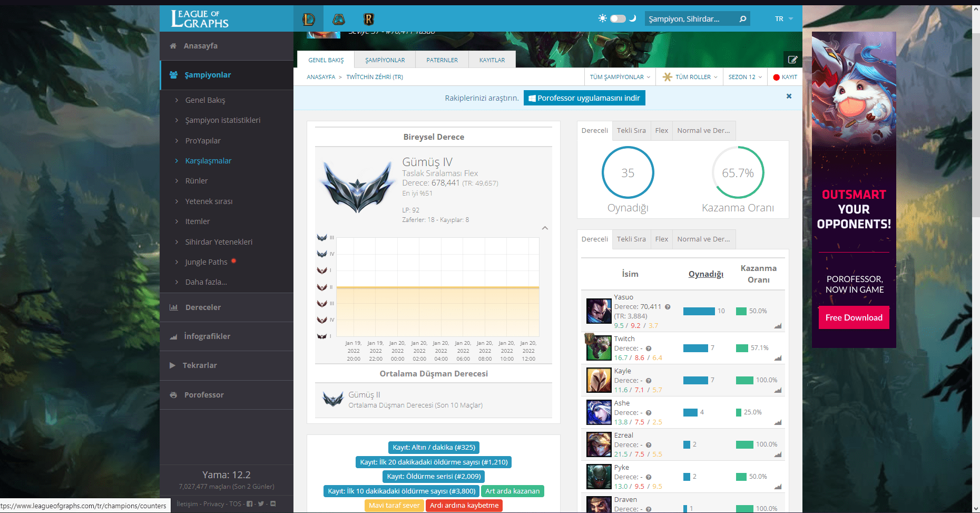Switch to the KAYITLAR tab

coord(492,60)
